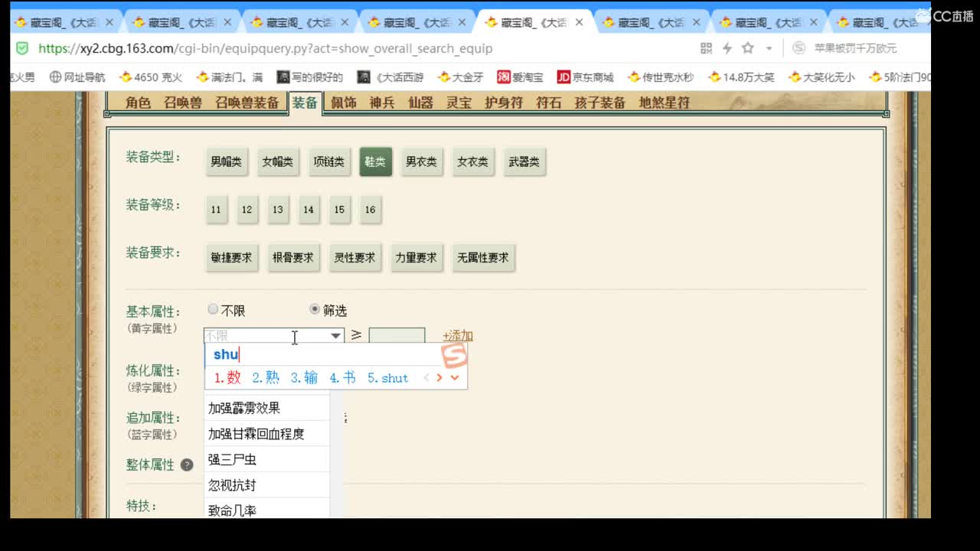980x551 pixels.
Task: Select the 筛选 radio for 基本属性
Action: (x=315, y=309)
